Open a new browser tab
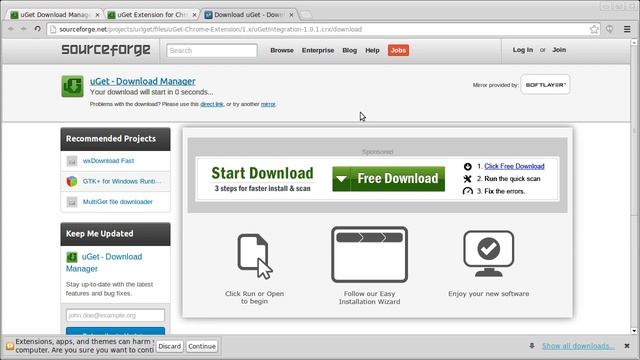 [x=307, y=15]
